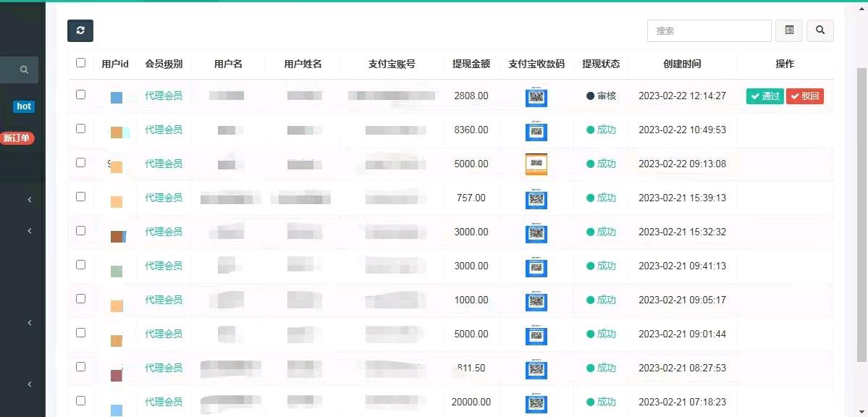Expand the first sidebar chevron menu
The image size is (868, 417).
(30, 200)
